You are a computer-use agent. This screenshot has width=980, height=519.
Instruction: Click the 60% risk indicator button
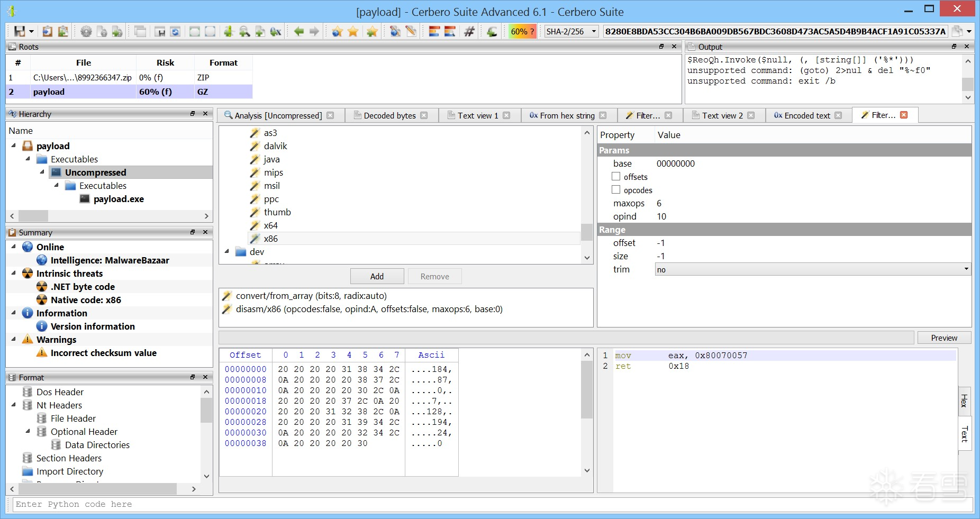tap(522, 31)
